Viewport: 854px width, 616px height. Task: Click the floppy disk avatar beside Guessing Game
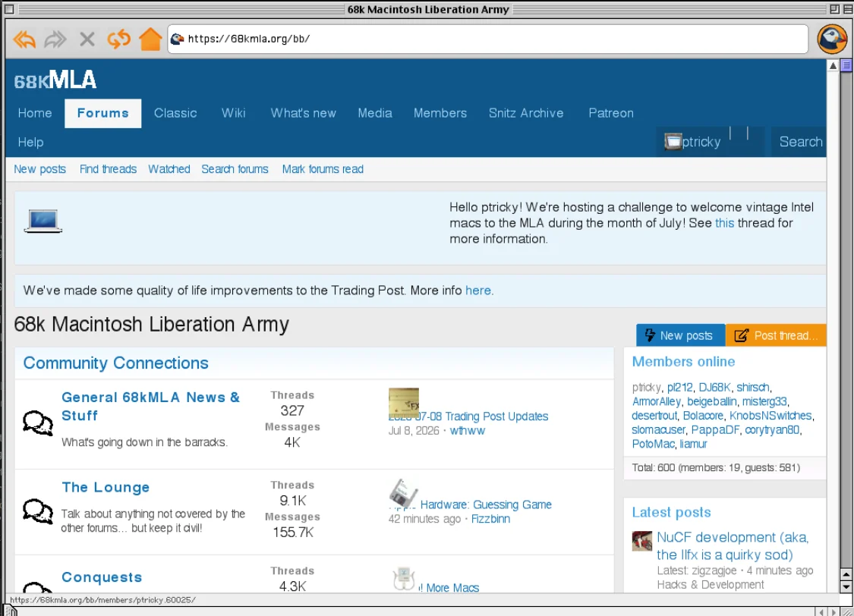404,492
